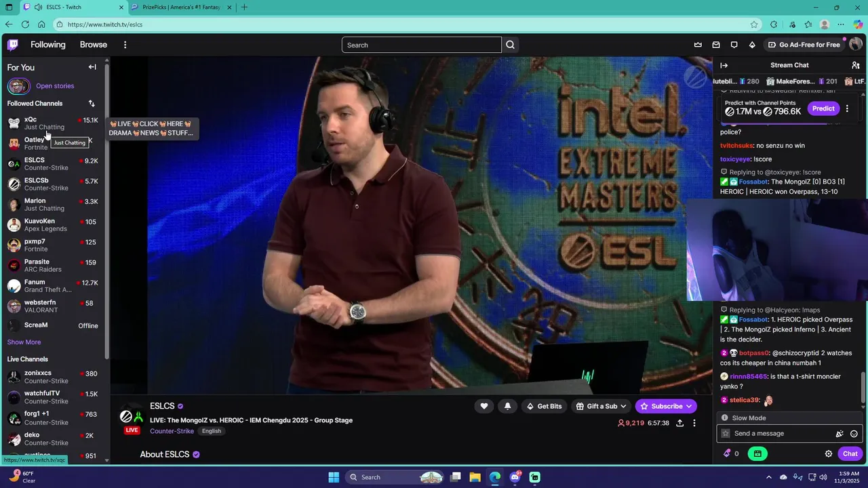Click the Get Bits button
The image size is (868, 488).
(545, 406)
